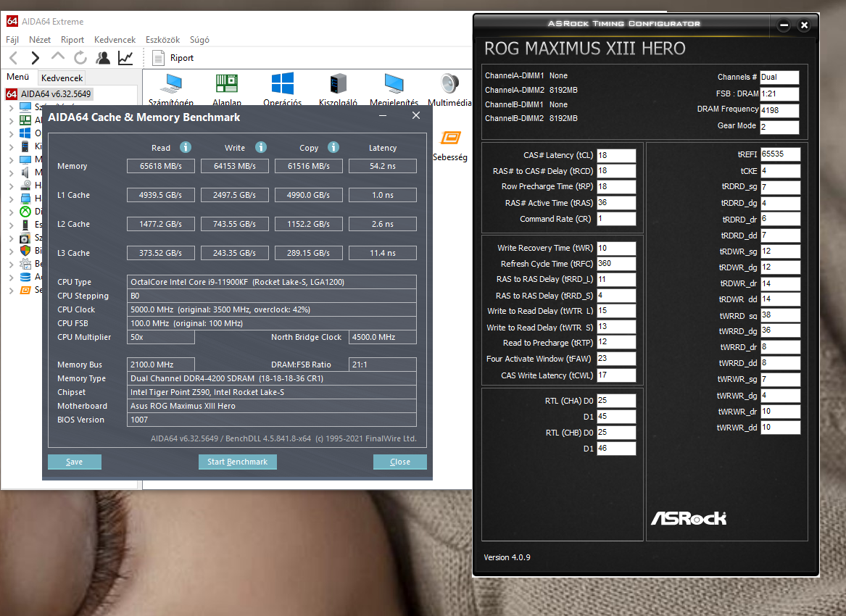Open the Sebesség benchmark icon
The width and height of the screenshot is (846, 616).
450,138
